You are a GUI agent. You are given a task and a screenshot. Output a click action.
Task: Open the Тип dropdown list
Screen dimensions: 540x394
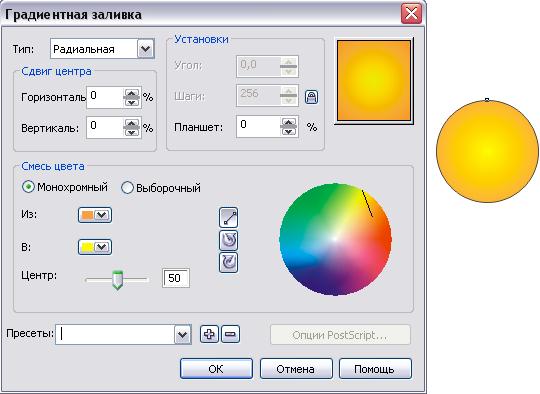[x=145, y=49]
